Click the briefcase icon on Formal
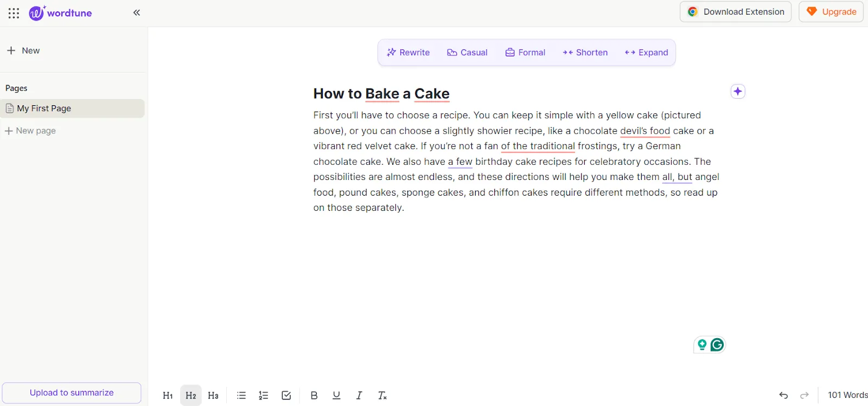This screenshot has height=406, width=868. point(510,53)
